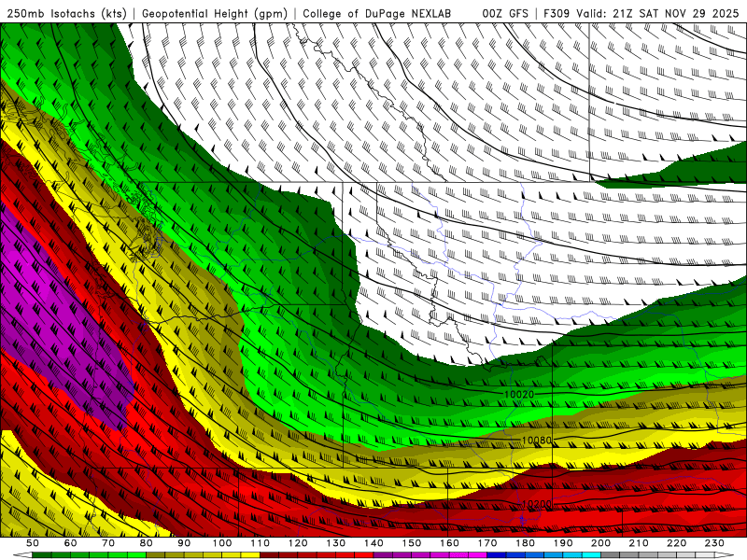The height and width of the screenshot is (560, 747).
Task: Click the 50 value on the legend
Action: 33,543
